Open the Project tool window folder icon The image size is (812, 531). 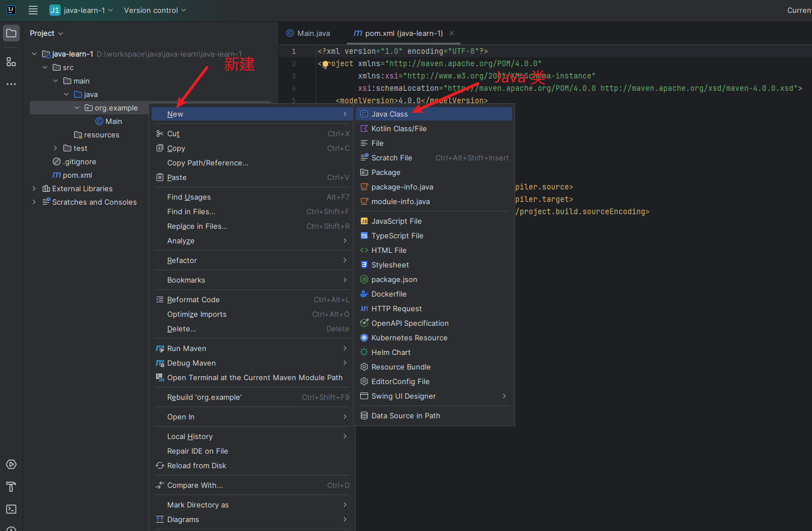pos(11,33)
